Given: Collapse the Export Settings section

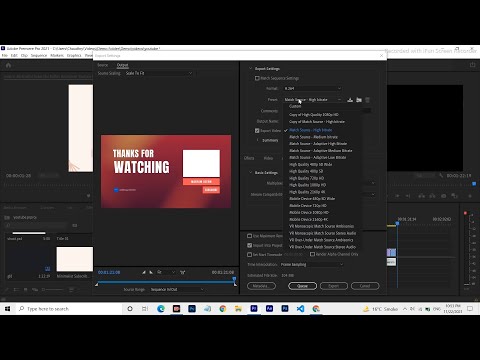Looking at the screenshot, I should coord(250,68).
